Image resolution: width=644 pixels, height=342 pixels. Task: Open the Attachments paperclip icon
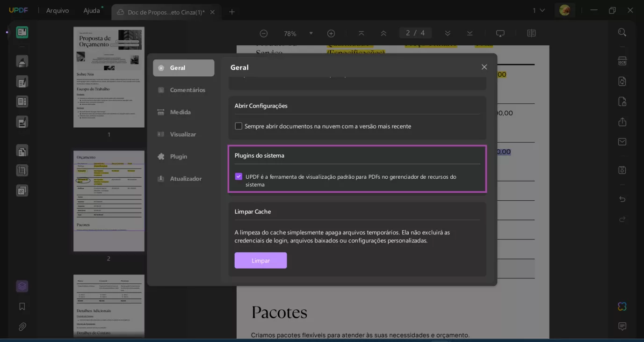[22, 327]
